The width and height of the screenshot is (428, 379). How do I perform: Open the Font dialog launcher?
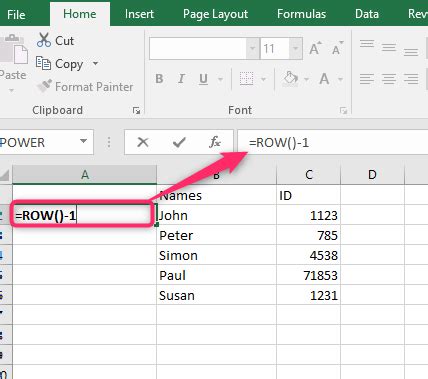click(343, 110)
